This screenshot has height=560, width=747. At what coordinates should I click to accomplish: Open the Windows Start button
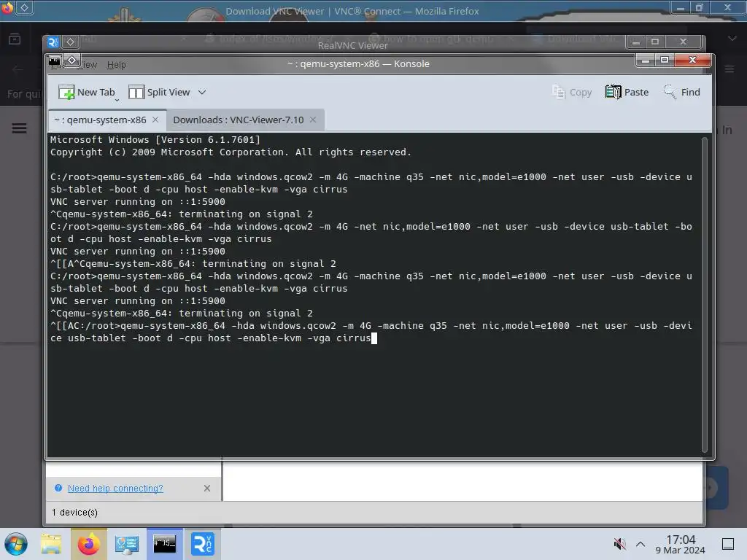pyautogui.click(x=16, y=544)
